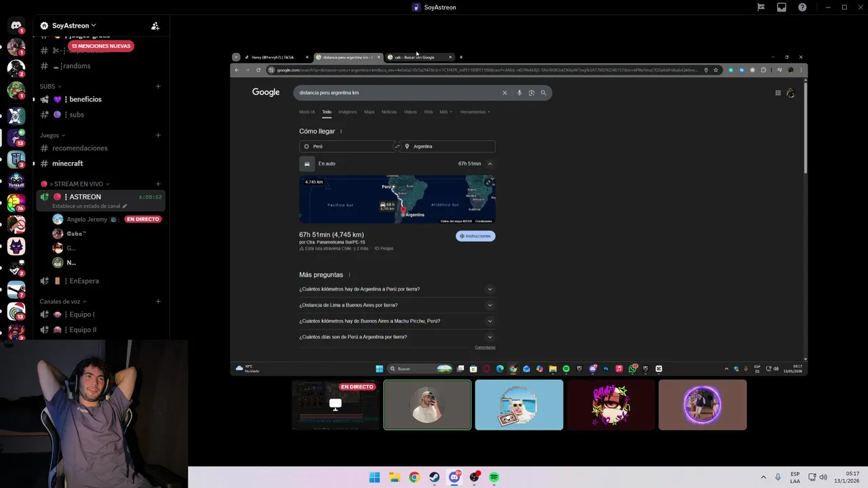Image resolution: width=868 pixels, height=488 pixels.
Task: Click the Perú origin input field
Action: click(347, 146)
